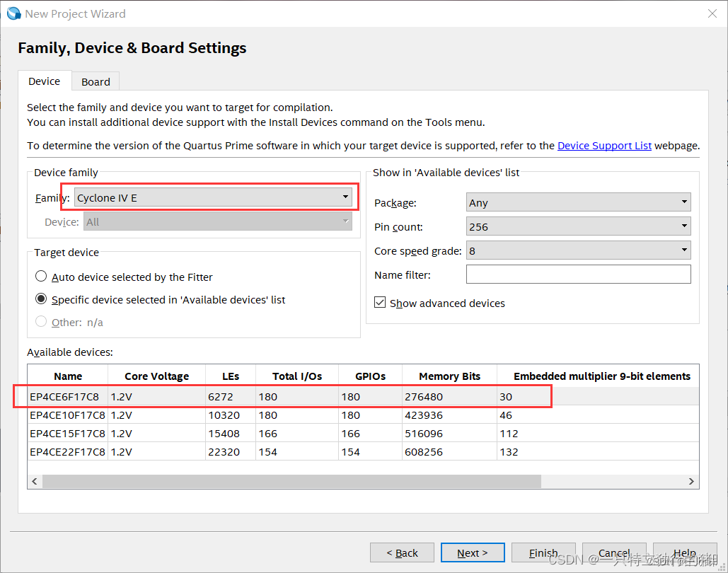Close the New Project Wizard window
728x573 pixels.
tap(712, 14)
